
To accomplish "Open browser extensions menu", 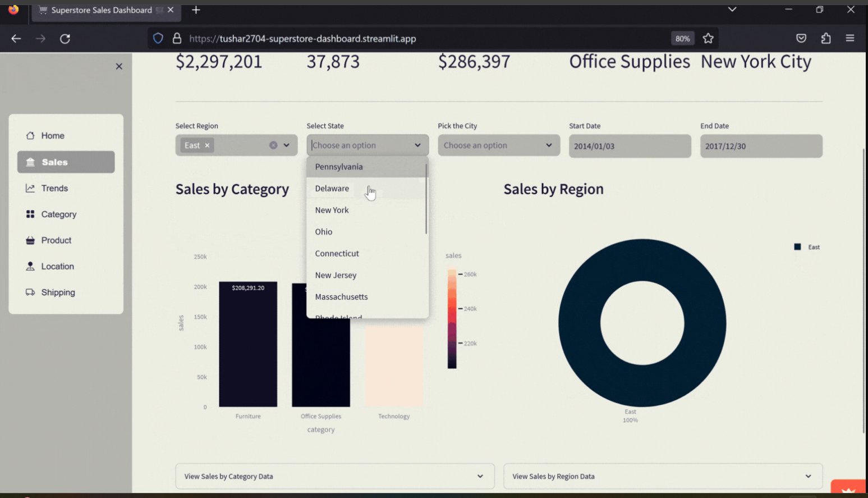I will click(826, 38).
